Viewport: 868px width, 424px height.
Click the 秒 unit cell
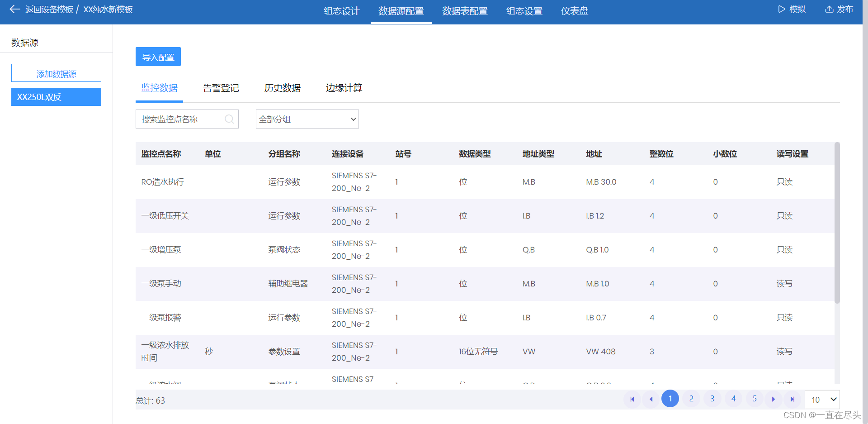coord(208,352)
